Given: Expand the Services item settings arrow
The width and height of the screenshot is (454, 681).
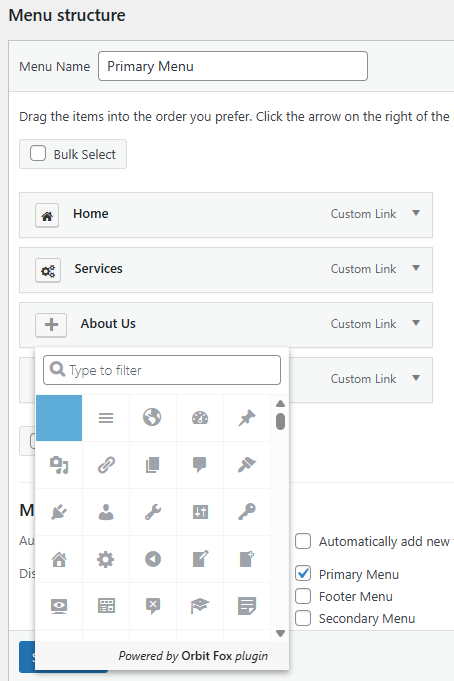Looking at the screenshot, I should 416,268.
